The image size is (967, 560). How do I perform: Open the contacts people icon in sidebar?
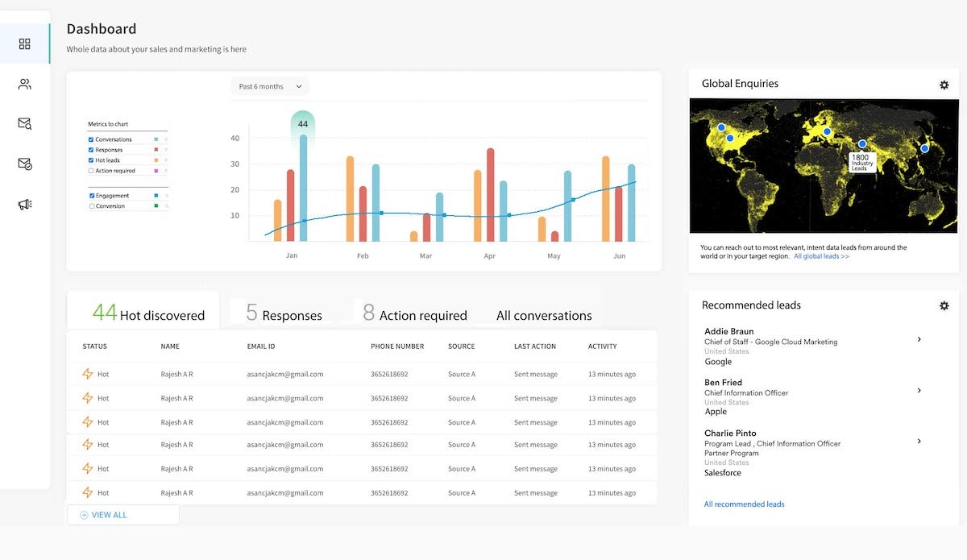(x=24, y=84)
